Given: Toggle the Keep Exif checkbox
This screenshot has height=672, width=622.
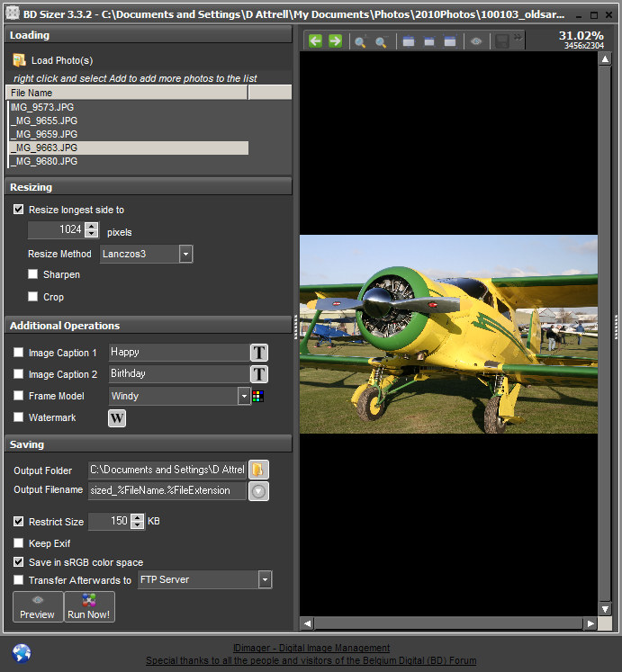Looking at the screenshot, I should tap(19, 543).
